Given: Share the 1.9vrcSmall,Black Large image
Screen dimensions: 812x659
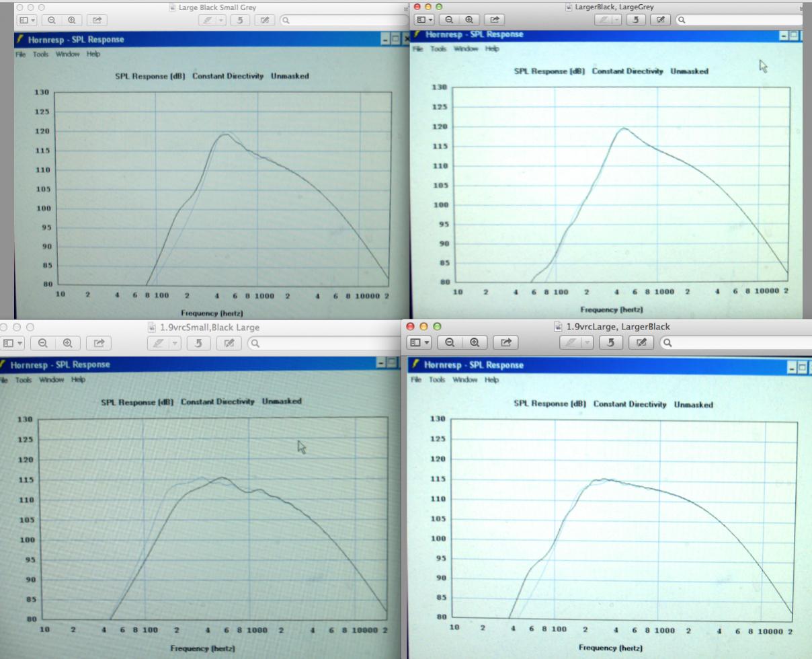Looking at the screenshot, I should [99, 343].
